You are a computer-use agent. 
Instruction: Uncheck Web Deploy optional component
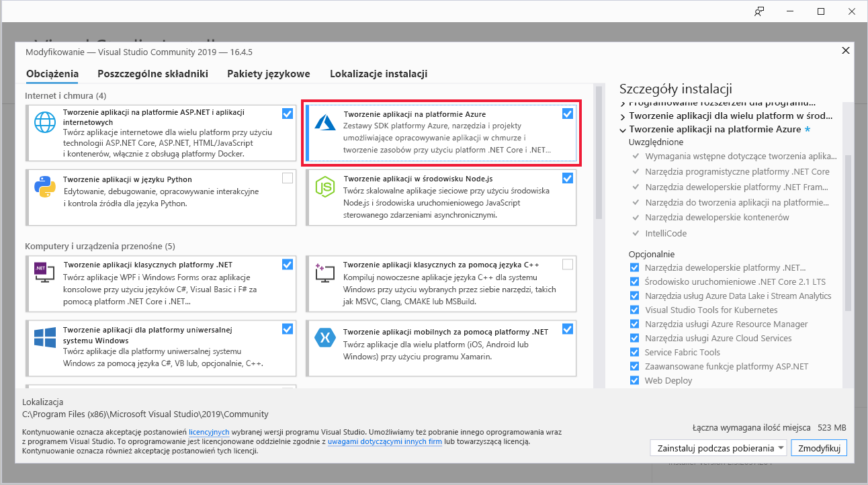click(634, 380)
